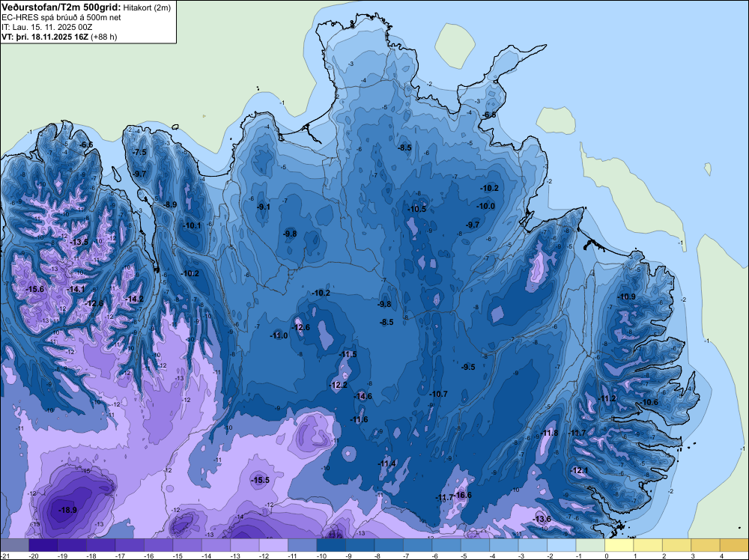
Task: Click the -11.5 temperature value on the map
Action: [348, 354]
